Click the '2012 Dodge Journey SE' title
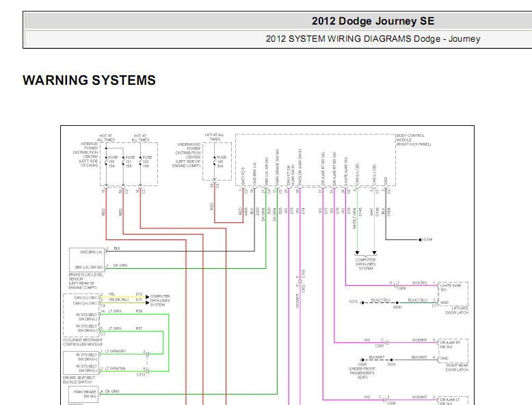Image resolution: width=532 pixels, height=405 pixels. click(x=373, y=21)
